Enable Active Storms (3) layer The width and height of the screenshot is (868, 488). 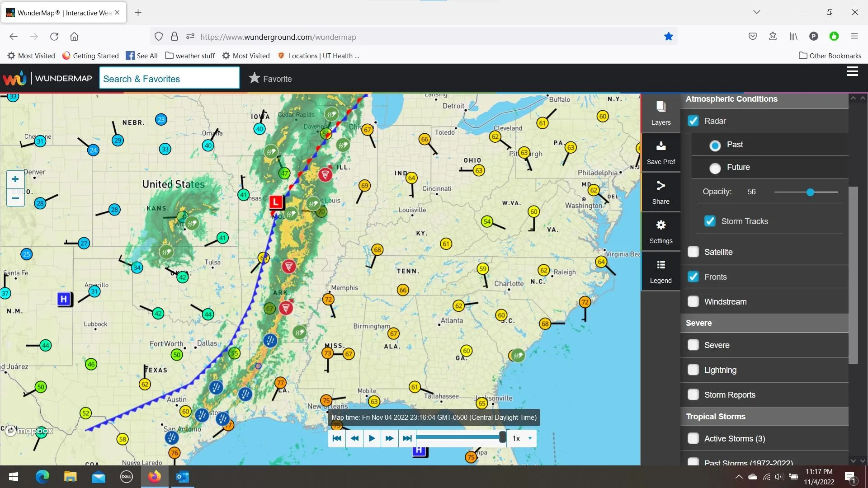(x=693, y=438)
